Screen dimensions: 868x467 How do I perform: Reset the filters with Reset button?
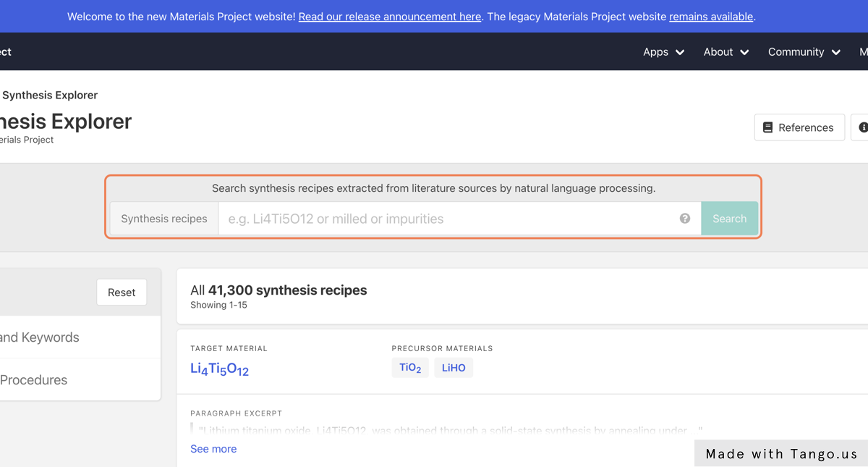point(122,293)
